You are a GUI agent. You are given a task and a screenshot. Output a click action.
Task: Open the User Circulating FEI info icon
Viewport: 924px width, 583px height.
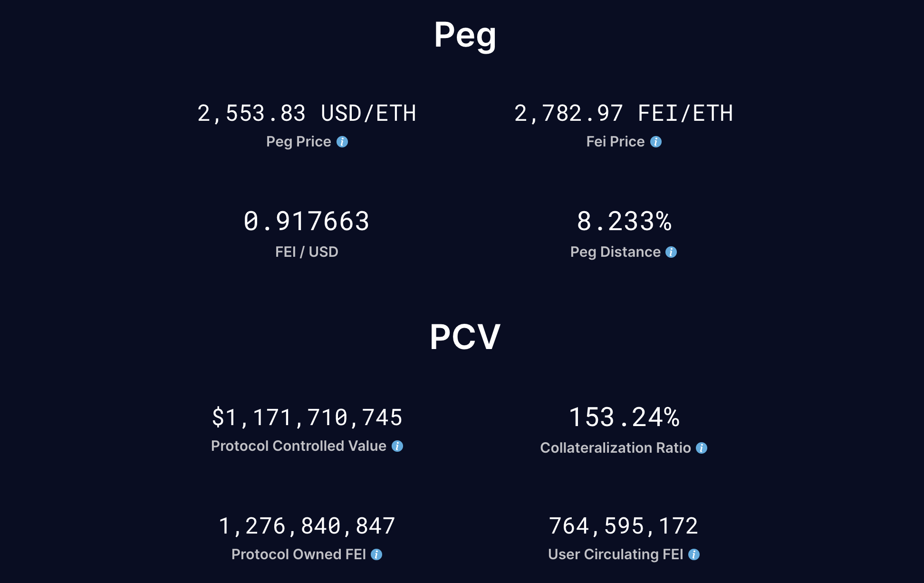[694, 554]
